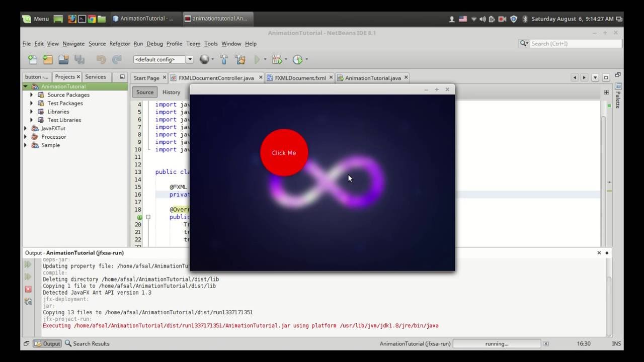
Task: Expand the Sample project
Action: click(x=26, y=145)
